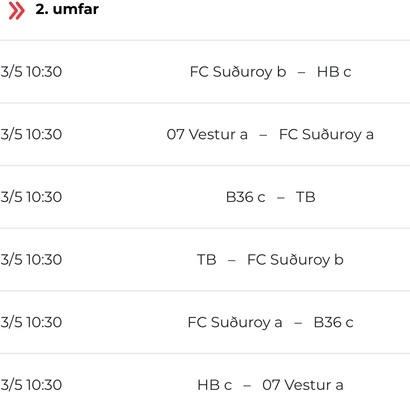Click FC Suðuroy b home team in first row
The height and width of the screenshot is (410, 410).
(238, 72)
